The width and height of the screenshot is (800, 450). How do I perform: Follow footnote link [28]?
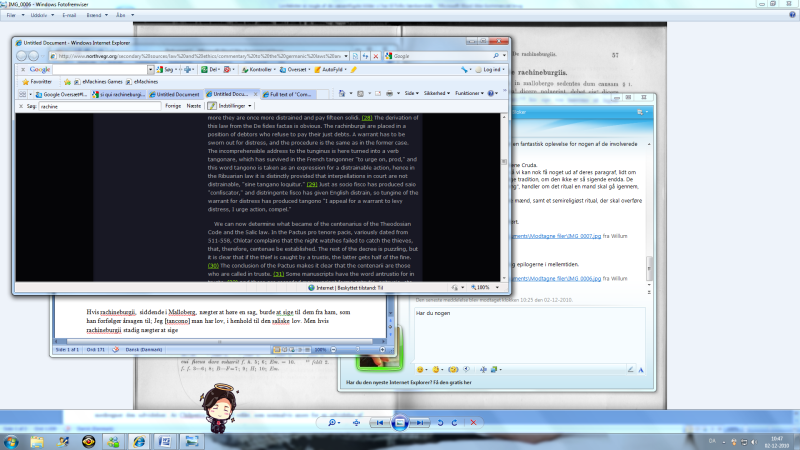pos(367,118)
